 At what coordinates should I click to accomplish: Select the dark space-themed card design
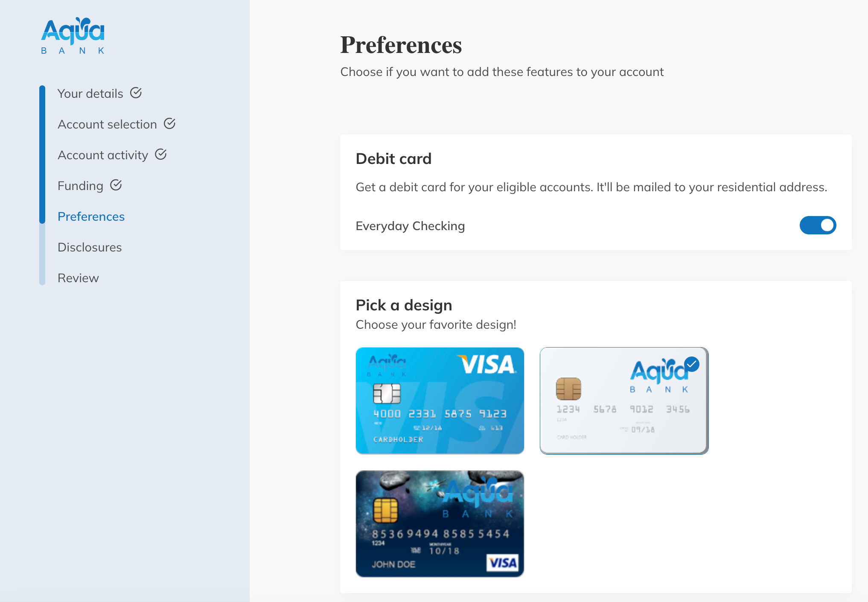440,524
